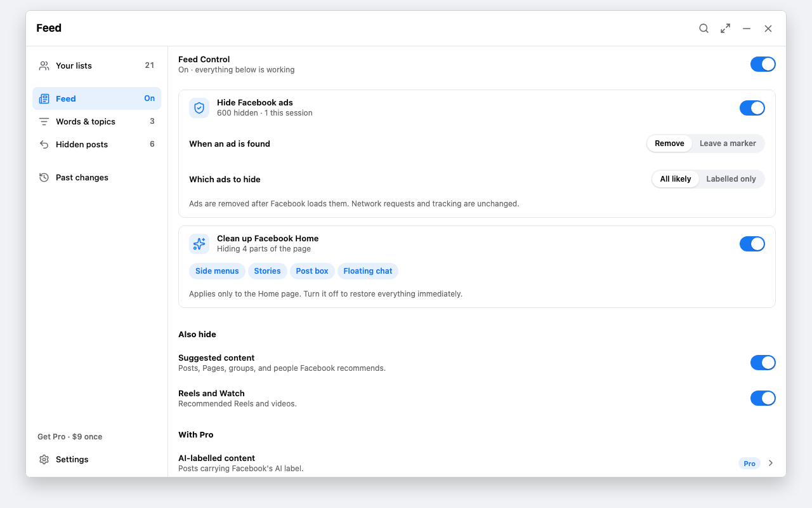Click the Suggested content label
Viewport: 812px width, 508px height.
click(x=216, y=358)
